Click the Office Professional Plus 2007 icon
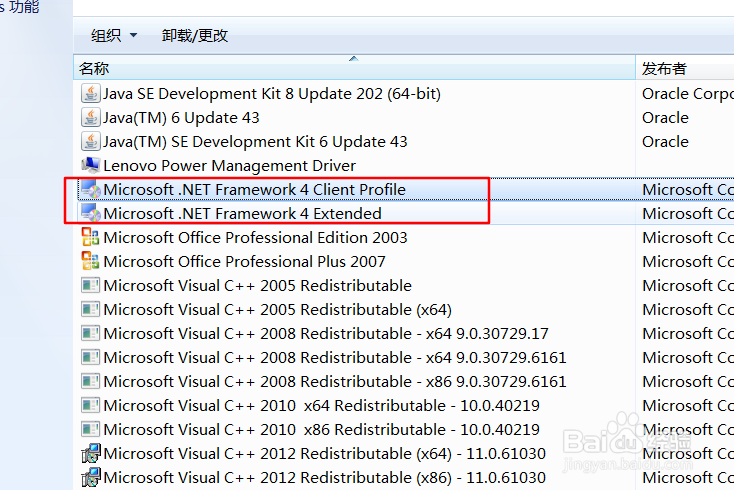The height and width of the screenshot is (490, 734). click(91, 262)
